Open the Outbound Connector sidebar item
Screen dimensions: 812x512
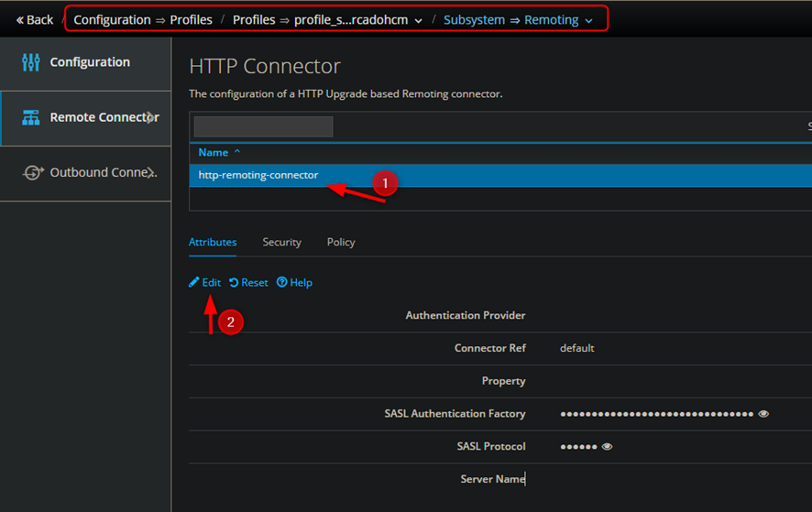103,172
